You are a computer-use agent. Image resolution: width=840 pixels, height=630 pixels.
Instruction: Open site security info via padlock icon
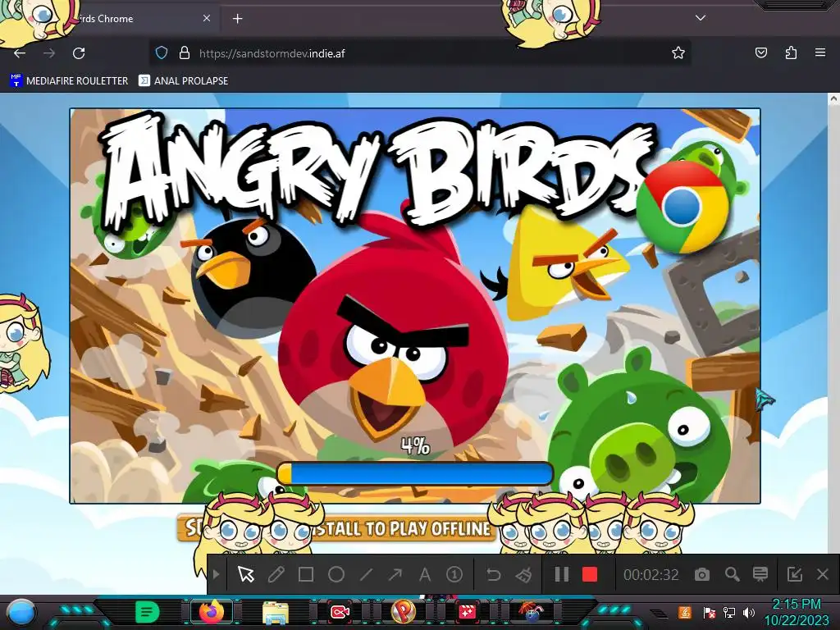[x=185, y=53]
